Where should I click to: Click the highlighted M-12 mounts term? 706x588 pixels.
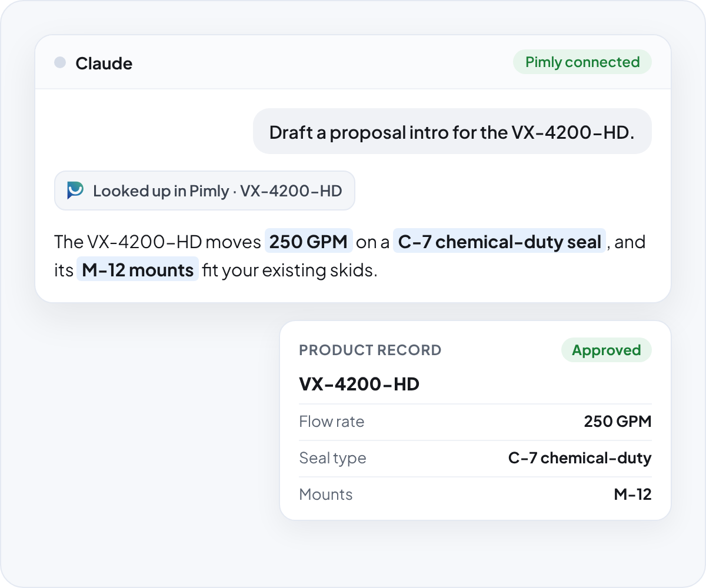tap(138, 269)
